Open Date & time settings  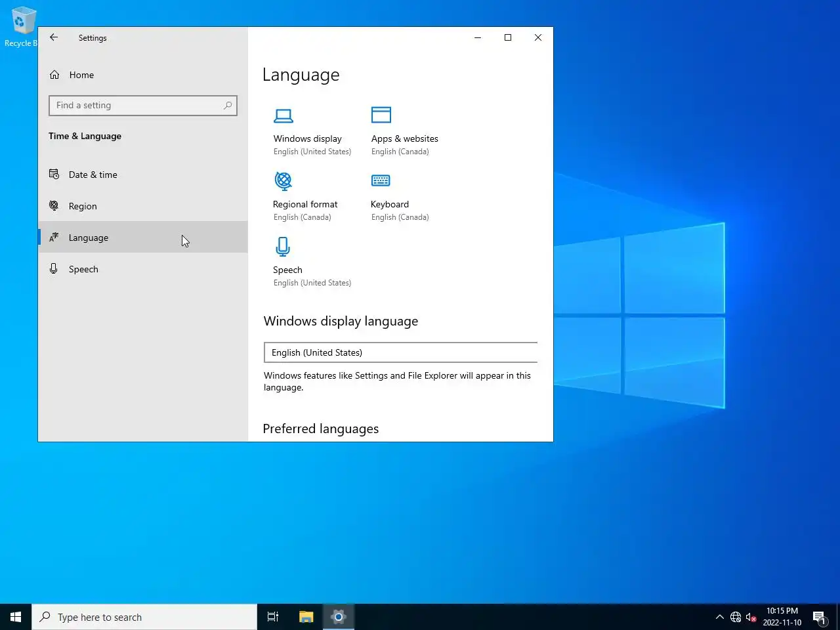point(143,175)
